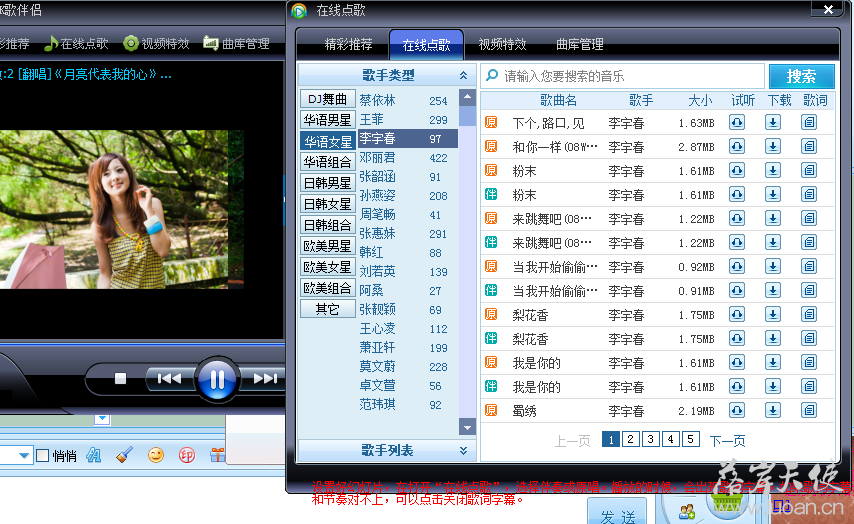
Task: Select the song title 梨花香 with 原 badge
Action: 530,315
